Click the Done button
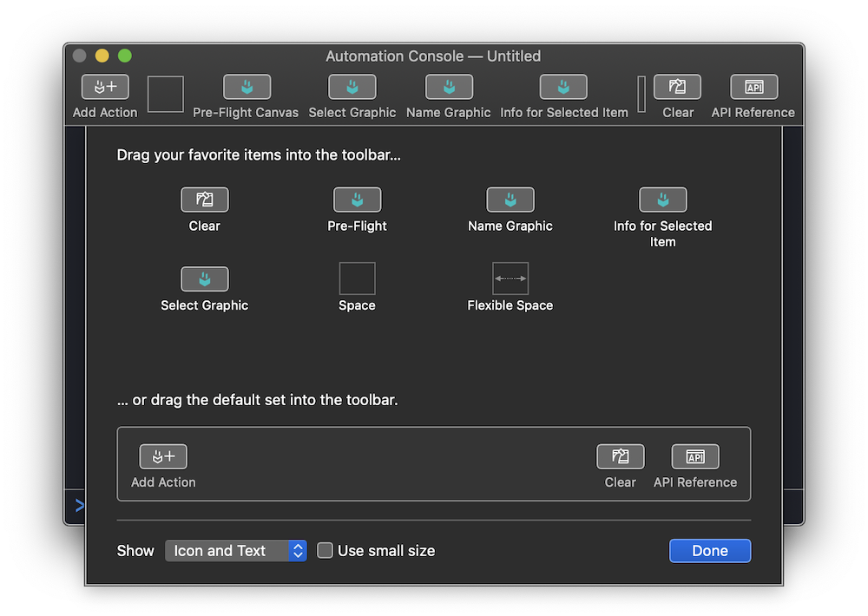Screen dimensions: 868x616 [x=710, y=551]
